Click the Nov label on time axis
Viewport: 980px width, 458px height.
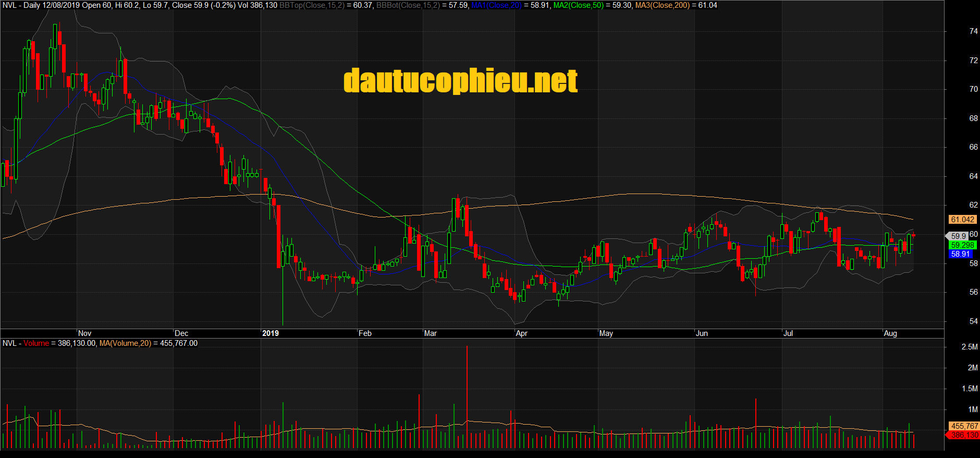[84, 333]
